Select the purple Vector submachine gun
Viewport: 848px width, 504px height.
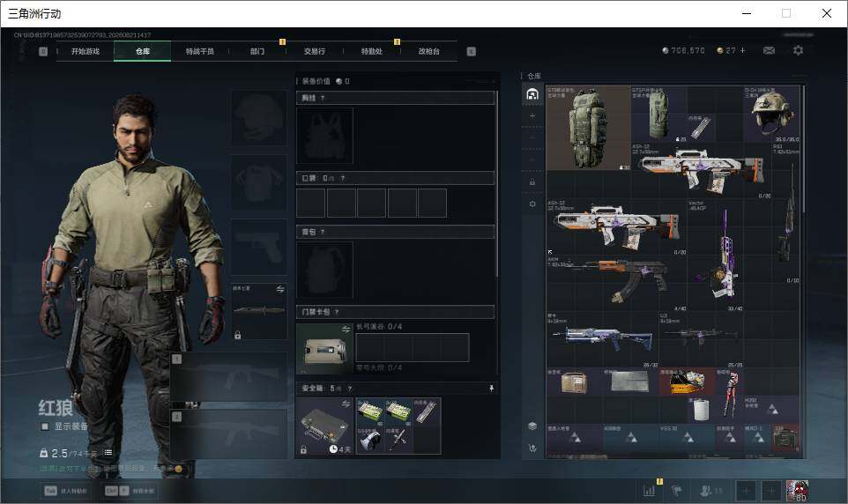click(716, 256)
